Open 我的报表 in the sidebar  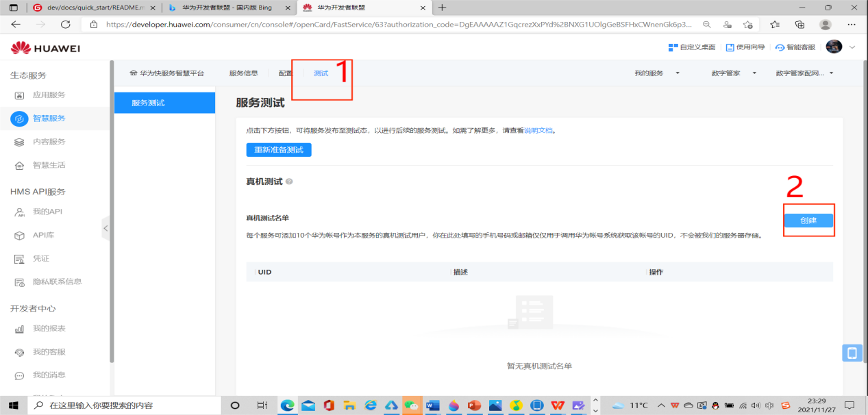click(x=49, y=329)
